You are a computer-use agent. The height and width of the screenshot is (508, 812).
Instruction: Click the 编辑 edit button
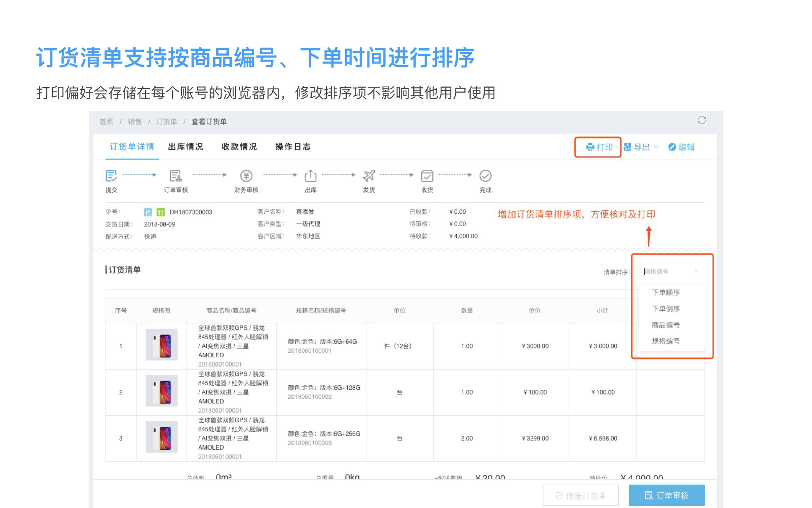pyautogui.click(x=681, y=147)
